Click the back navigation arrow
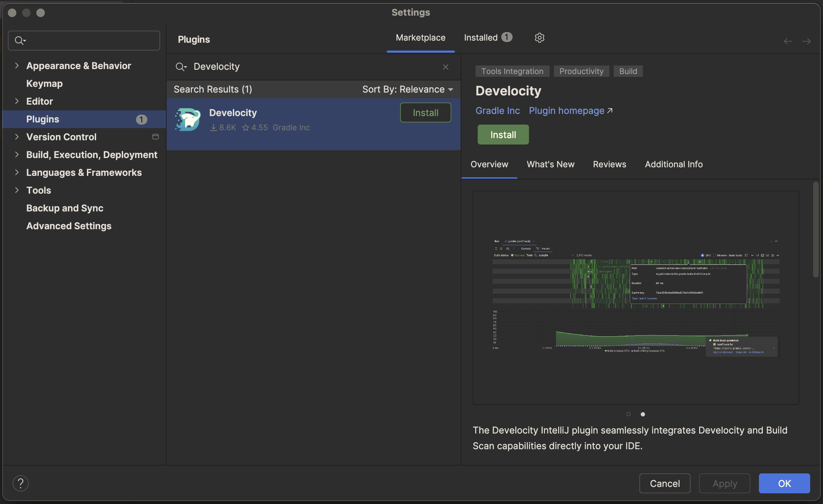The image size is (823, 504). [788, 42]
